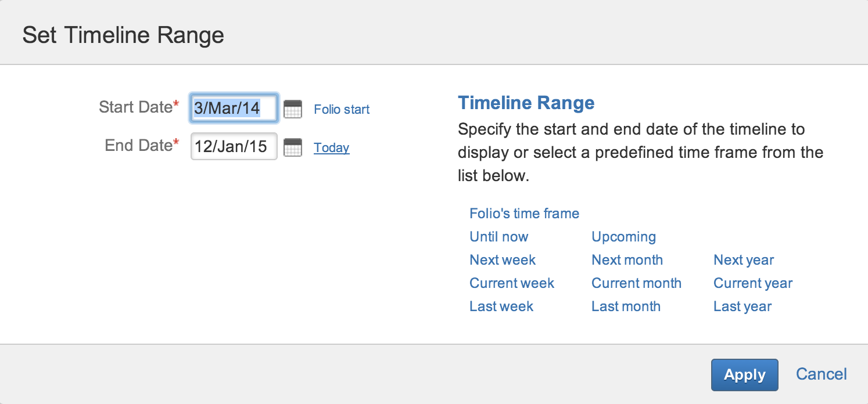Set the range to Last week
Screen dimensions: 868x404
tap(501, 306)
